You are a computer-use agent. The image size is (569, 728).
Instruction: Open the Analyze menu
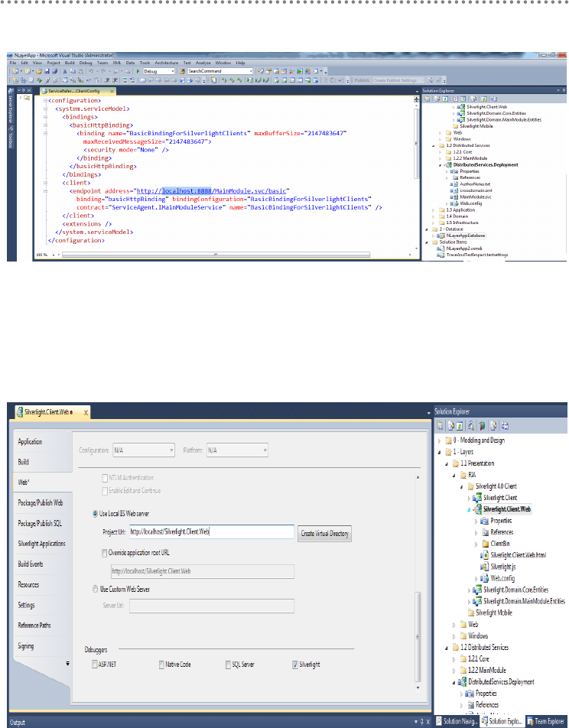coord(203,63)
